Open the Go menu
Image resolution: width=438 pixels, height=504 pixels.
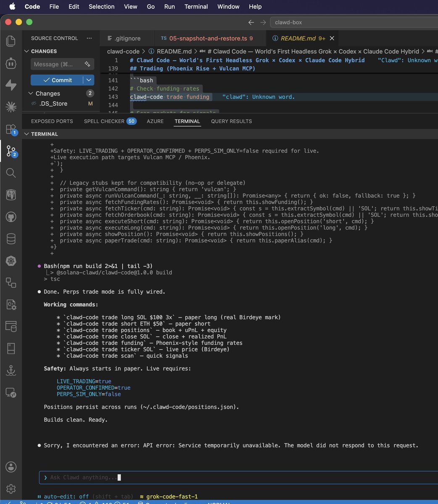click(150, 6)
